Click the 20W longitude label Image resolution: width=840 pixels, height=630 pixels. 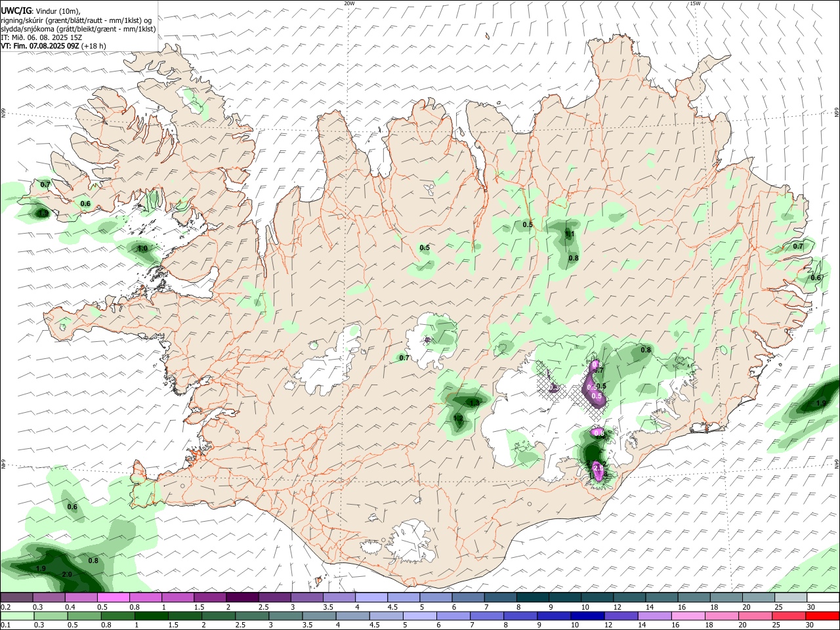coord(349,3)
